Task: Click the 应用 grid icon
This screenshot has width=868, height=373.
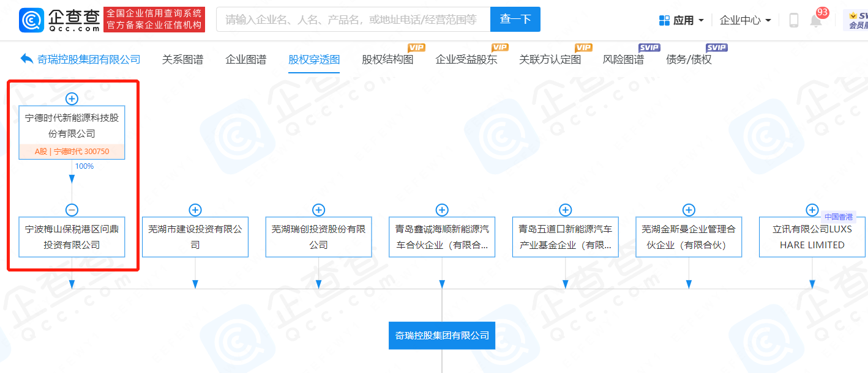Action: [x=664, y=20]
